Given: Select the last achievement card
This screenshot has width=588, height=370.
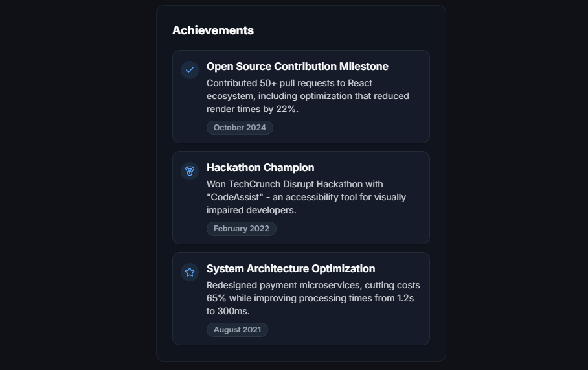Looking at the screenshot, I should [300, 299].
